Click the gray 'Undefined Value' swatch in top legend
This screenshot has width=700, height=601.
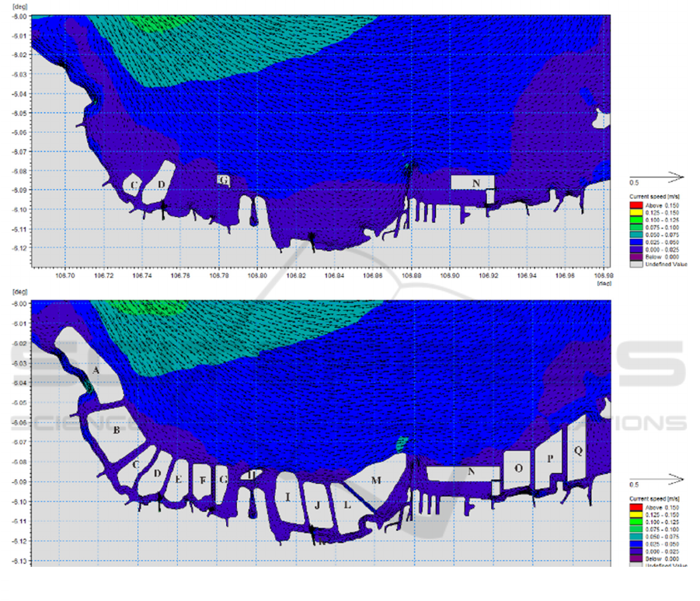coord(636,264)
